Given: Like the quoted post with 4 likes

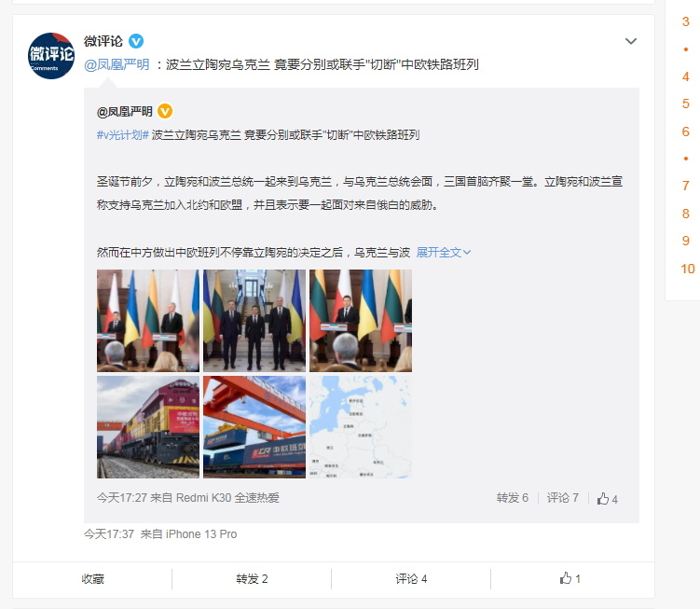Looking at the screenshot, I should 608,499.
